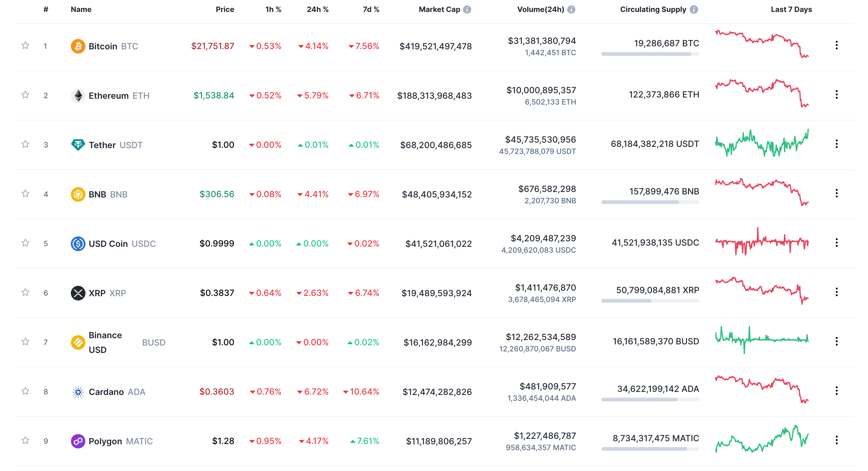Open the USD Coin row three-dot menu
The width and height of the screenshot is (868, 471).
coord(836,243)
